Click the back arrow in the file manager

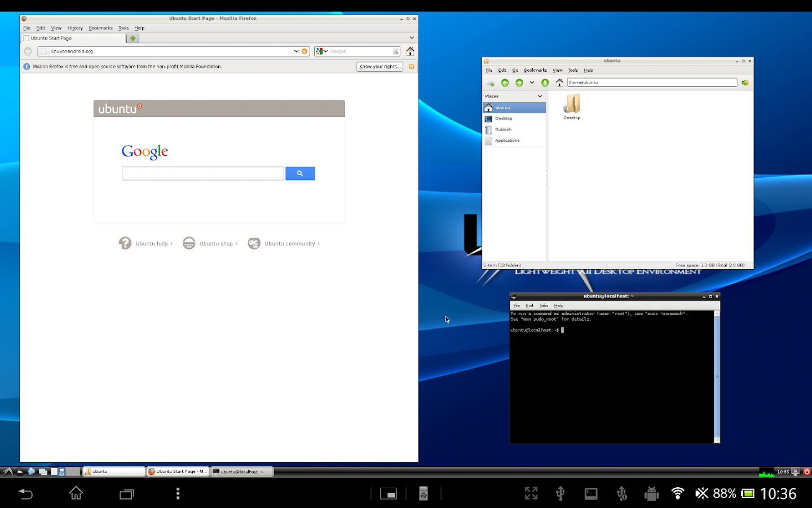[505, 82]
